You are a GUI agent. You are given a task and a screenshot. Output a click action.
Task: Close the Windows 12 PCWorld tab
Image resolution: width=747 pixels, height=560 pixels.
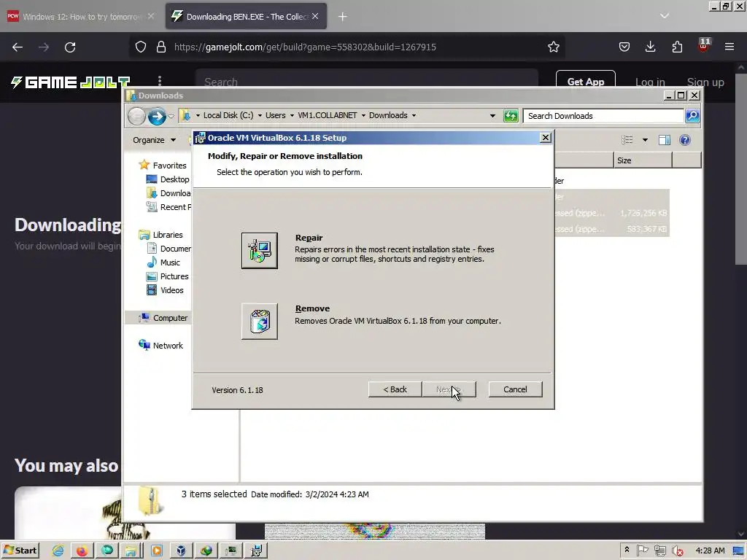[151, 16]
